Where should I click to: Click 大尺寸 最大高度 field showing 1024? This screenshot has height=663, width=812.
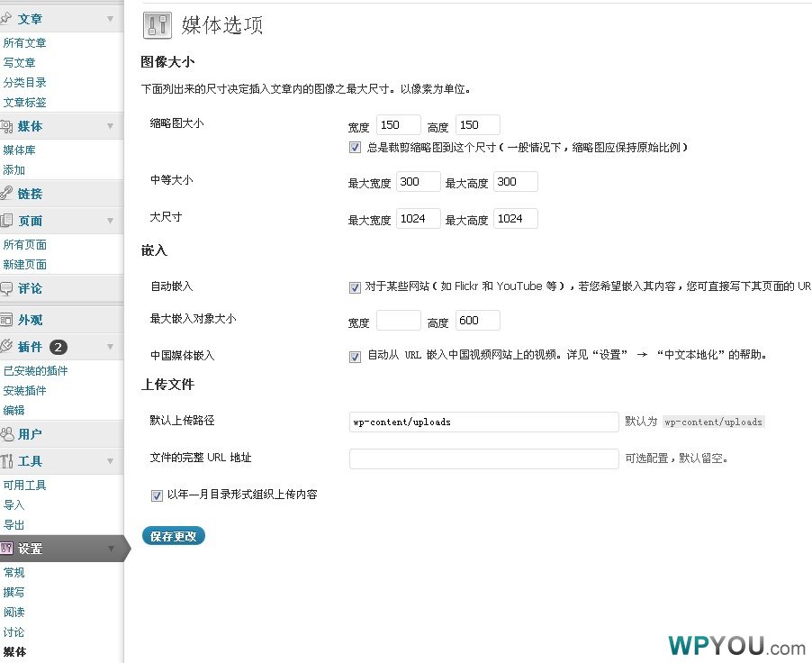(x=516, y=219)
